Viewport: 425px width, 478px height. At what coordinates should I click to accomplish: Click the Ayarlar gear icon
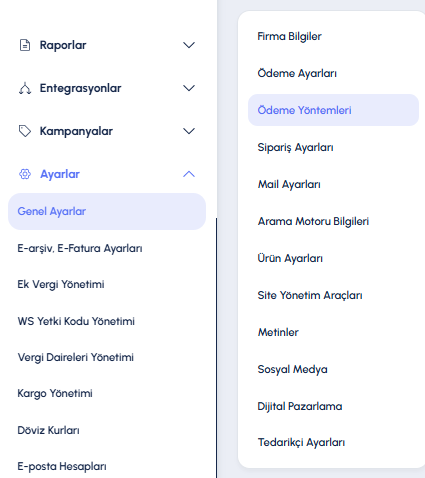click(25, 174)
